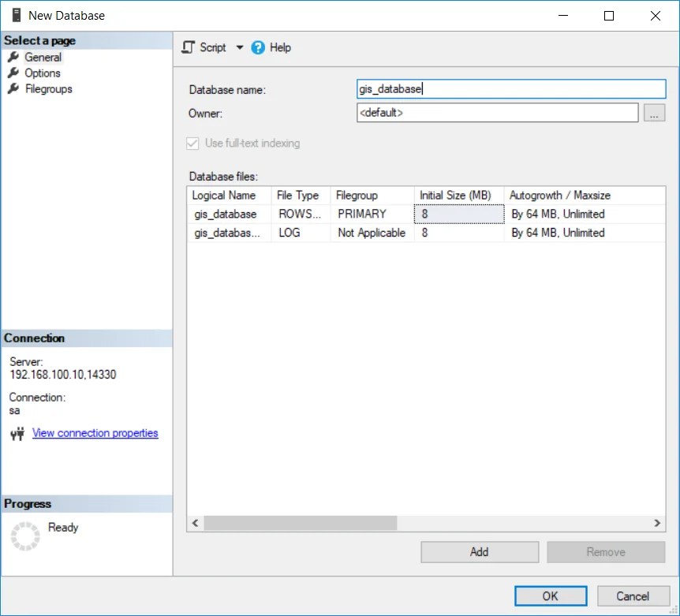Click the Autogrowth / Maxsize column header

pos(585,196)
